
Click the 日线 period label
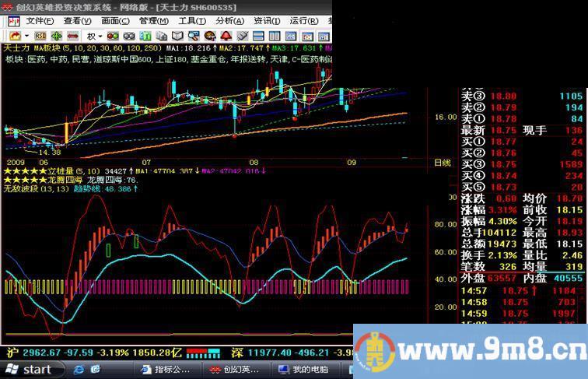440,162
